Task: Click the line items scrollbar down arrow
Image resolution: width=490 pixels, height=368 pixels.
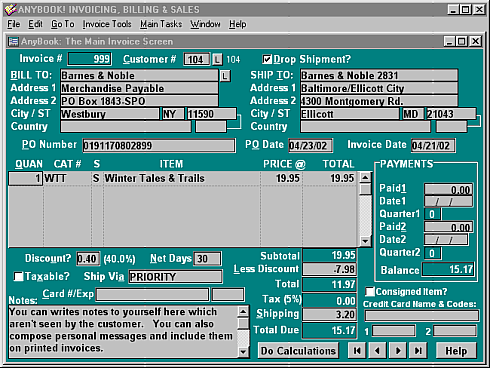Action: click(365, 241)
